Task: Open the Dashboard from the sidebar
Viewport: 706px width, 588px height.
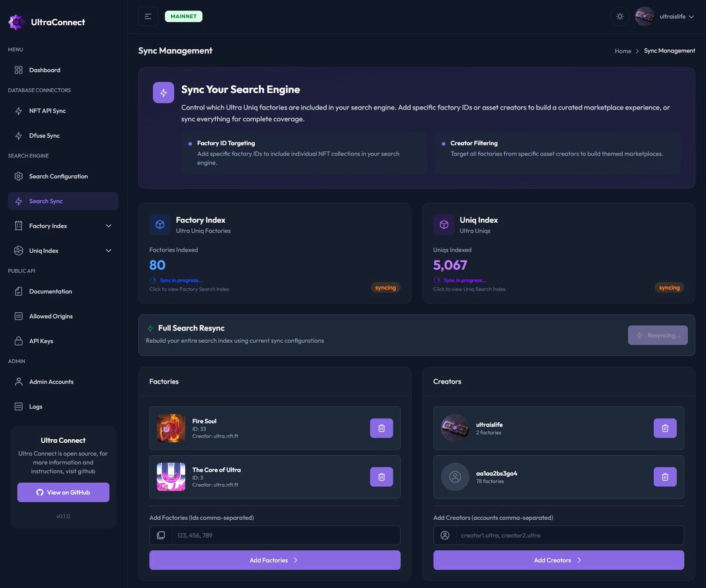Action: [x=44, y=69]
